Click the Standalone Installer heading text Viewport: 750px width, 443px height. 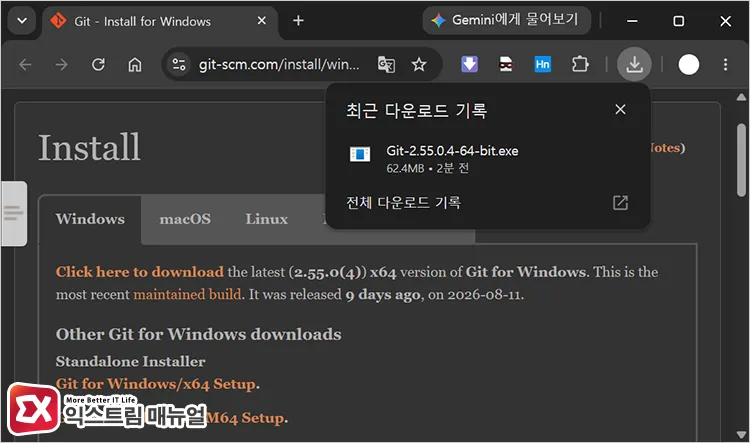click(x=131, y=361)
